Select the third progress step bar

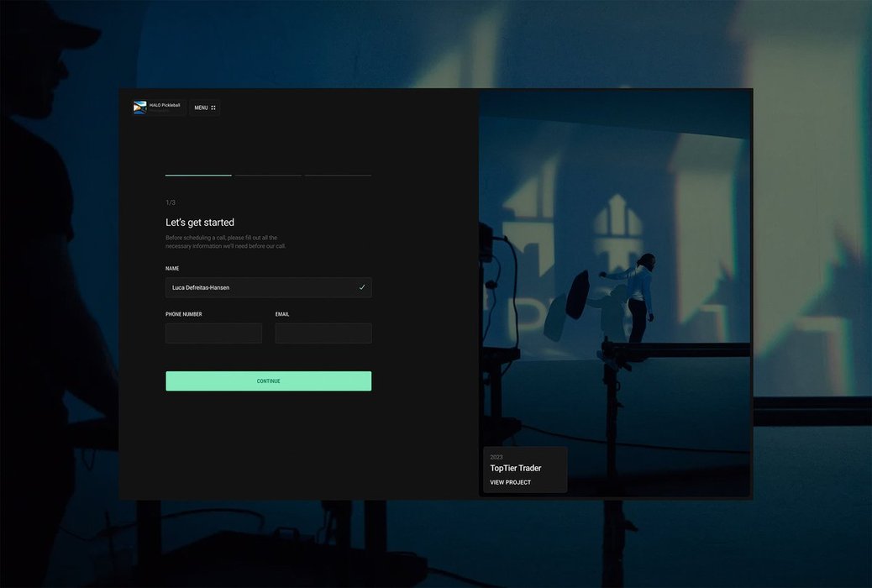coord(338,176)
